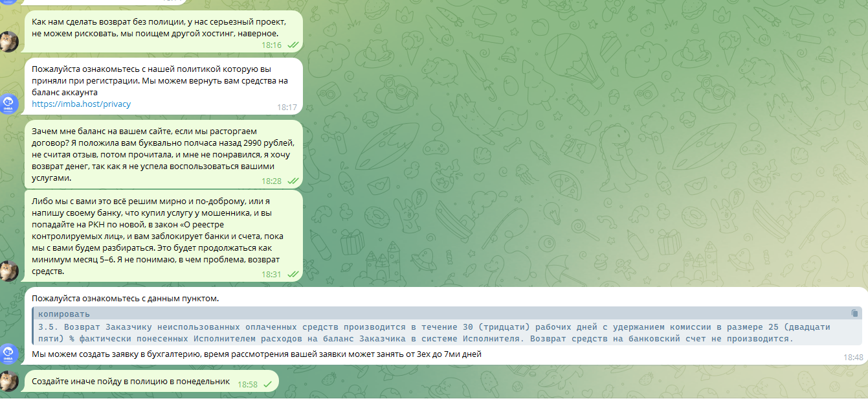Click the read checkmarks on the 18:31 message
The height and width of the screenshot is (401, 868).
click(x=293, y=274)
